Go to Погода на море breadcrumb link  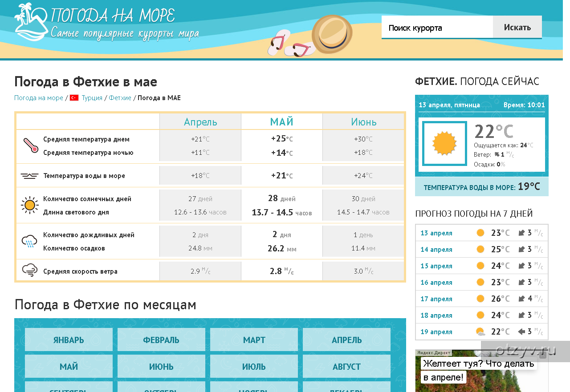click(39, 98)
